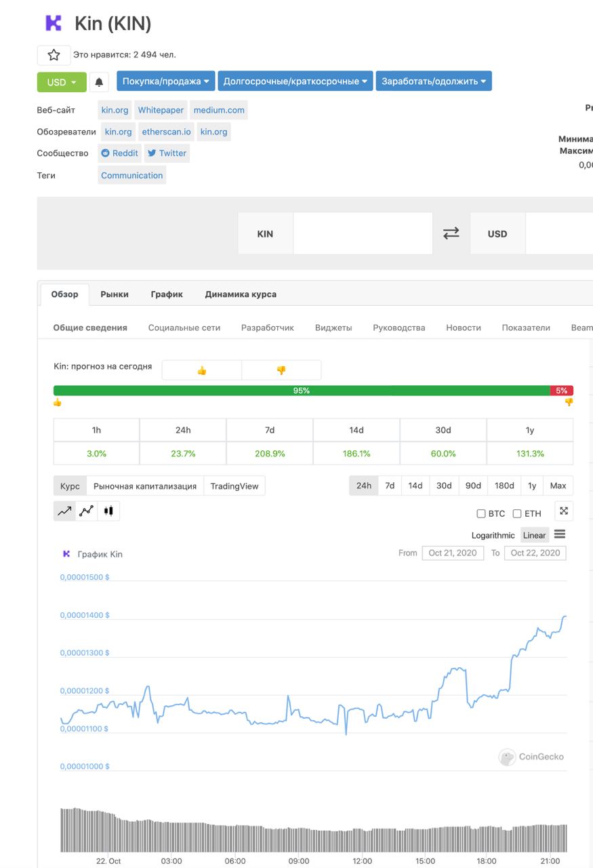Open the chart hamburger export menu

click(560, 534)
